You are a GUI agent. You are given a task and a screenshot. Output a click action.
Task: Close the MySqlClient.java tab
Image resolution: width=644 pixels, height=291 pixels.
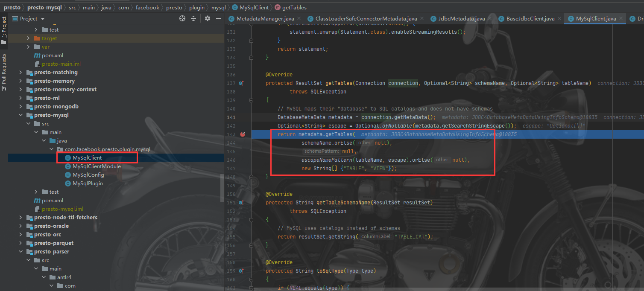(621, 19)
